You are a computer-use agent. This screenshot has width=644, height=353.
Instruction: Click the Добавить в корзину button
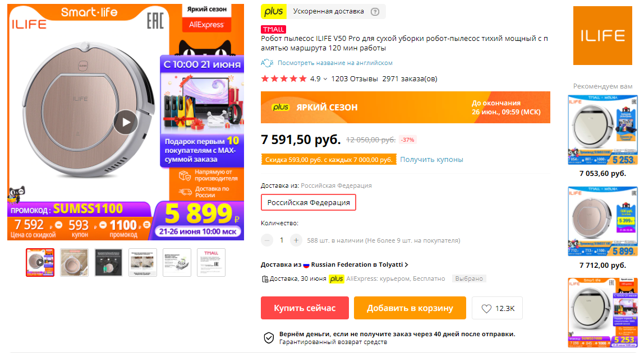pos(410,308)
